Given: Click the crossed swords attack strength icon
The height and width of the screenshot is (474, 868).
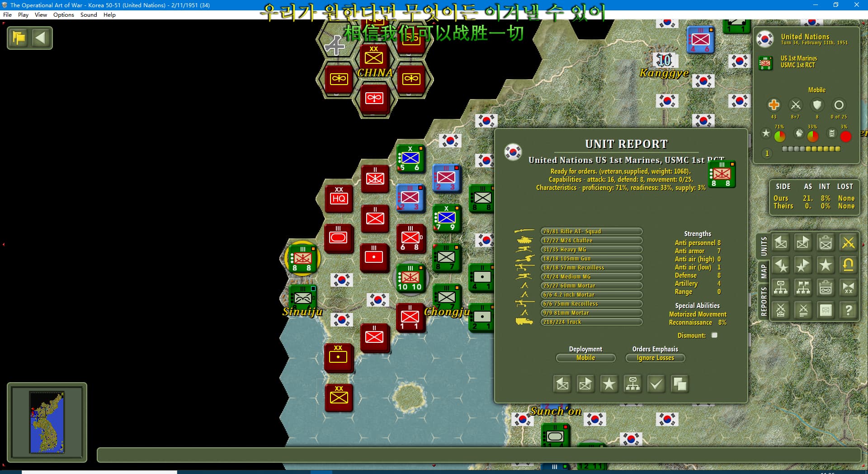Looking at the screenshot, I should click(x=796, y=105).
